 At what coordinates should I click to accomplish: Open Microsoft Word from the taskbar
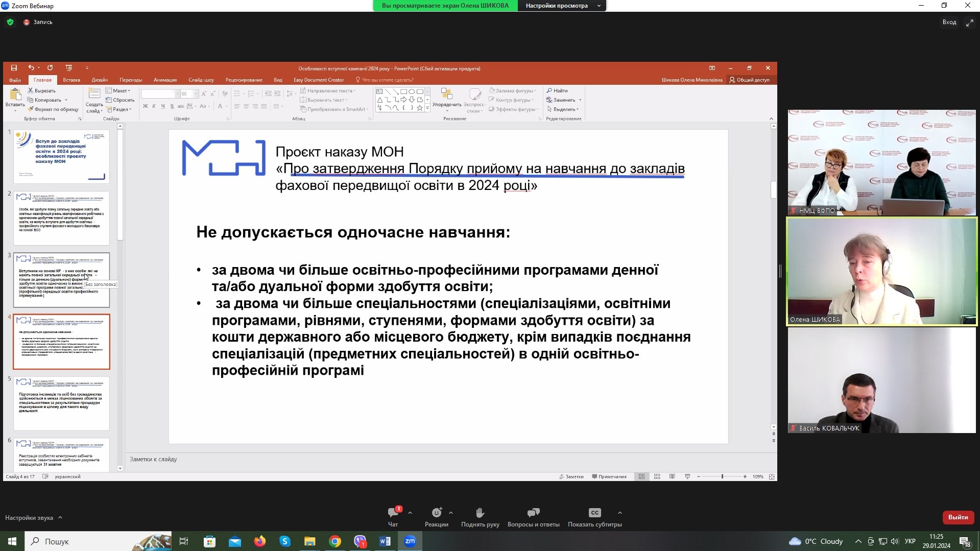(x=385, y=541)
